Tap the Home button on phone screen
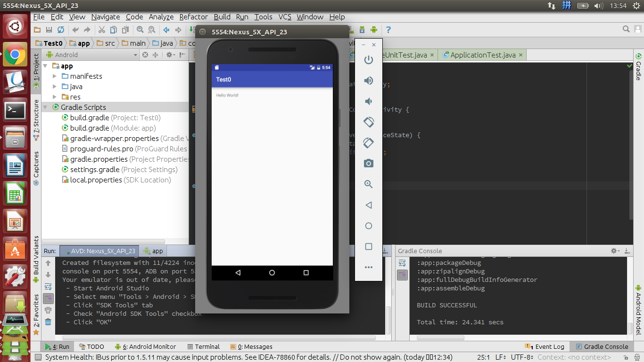Image resolution: width=644 pixels, height=362 pixels. tap(272, 273)
